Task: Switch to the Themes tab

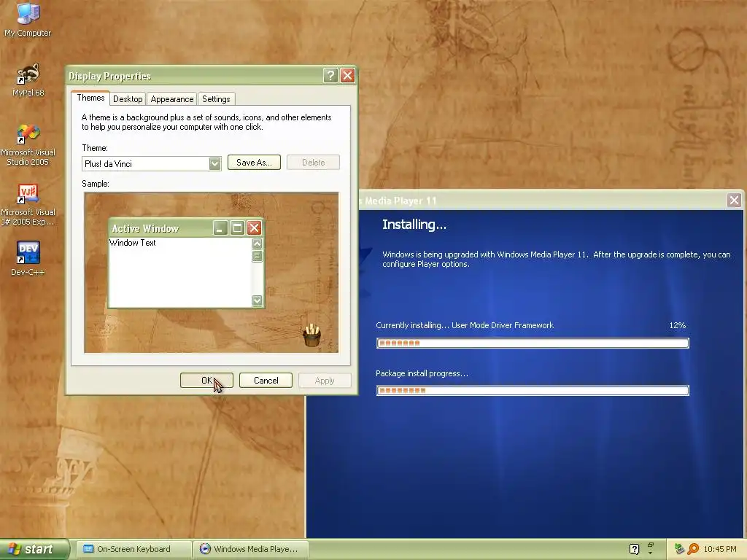Action: (90, 98)
